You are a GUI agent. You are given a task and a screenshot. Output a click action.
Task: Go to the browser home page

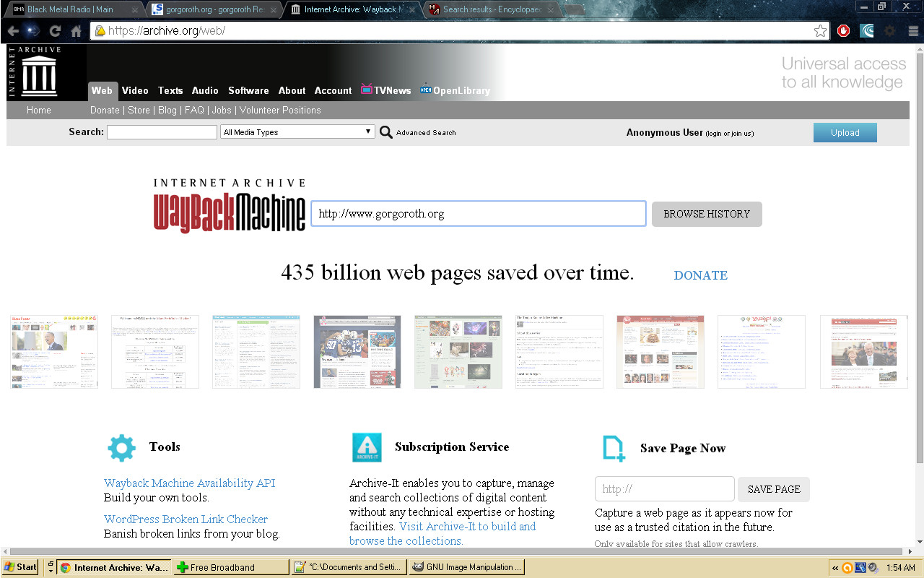click(76, 31)
